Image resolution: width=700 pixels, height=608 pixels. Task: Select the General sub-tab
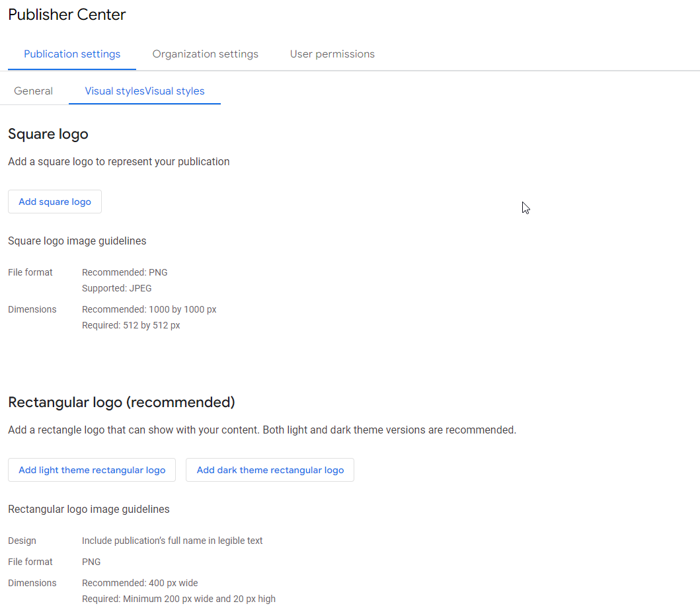[34, 91]
